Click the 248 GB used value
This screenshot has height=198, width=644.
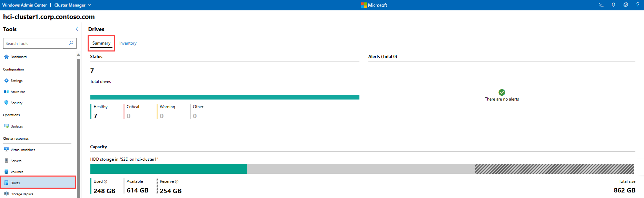[105, 191]
